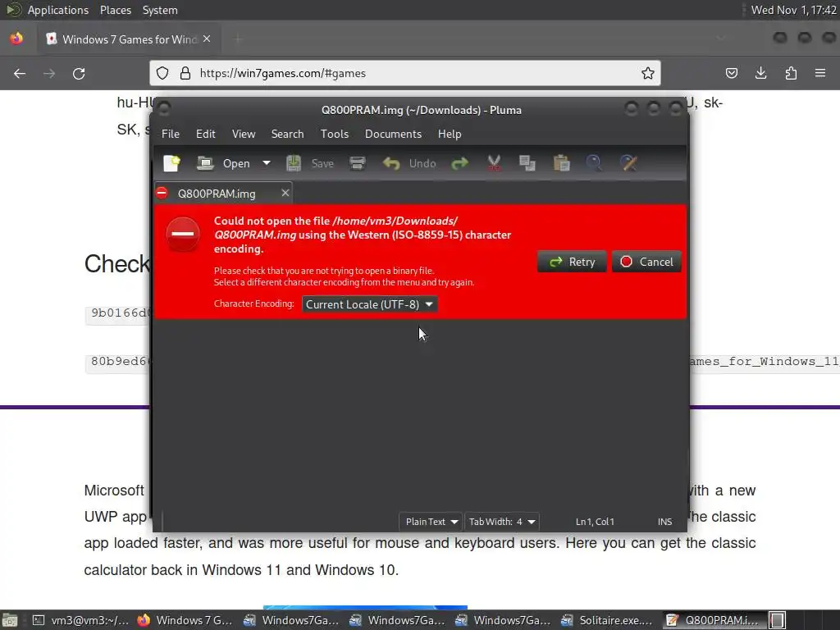Viewport: 840px width, 630px height.
Task: Create a new document in Pluma toolbar
Action: pos(172,163)
